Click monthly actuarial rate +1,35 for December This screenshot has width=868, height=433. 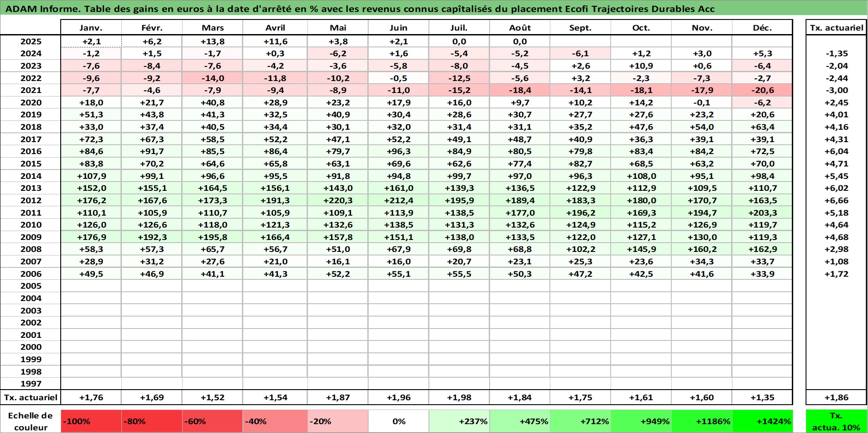(762, 397)
